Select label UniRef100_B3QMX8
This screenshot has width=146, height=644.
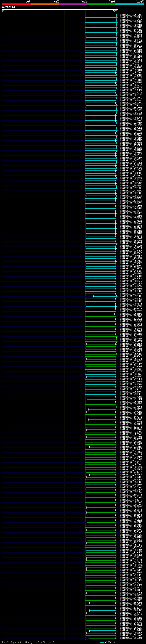click(131, 369)
